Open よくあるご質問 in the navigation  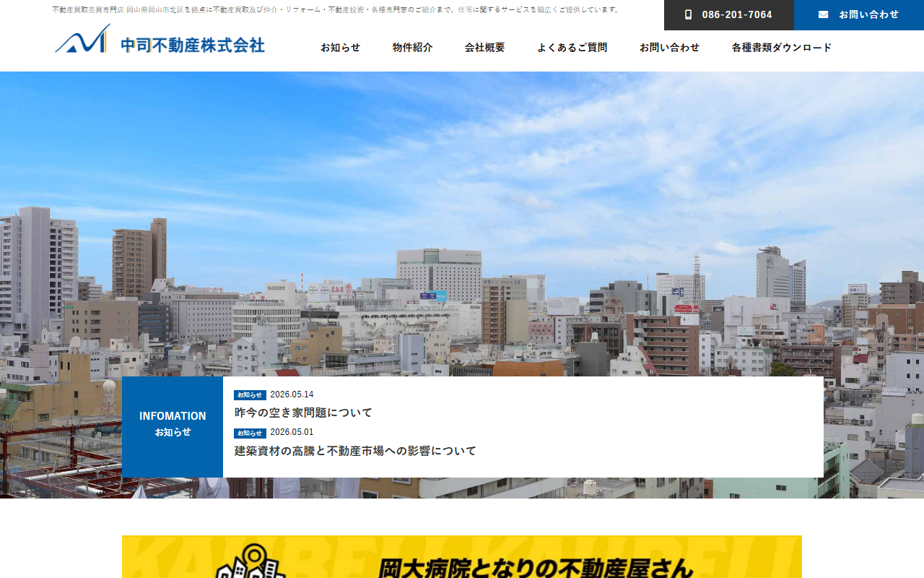tap(572, 48)
